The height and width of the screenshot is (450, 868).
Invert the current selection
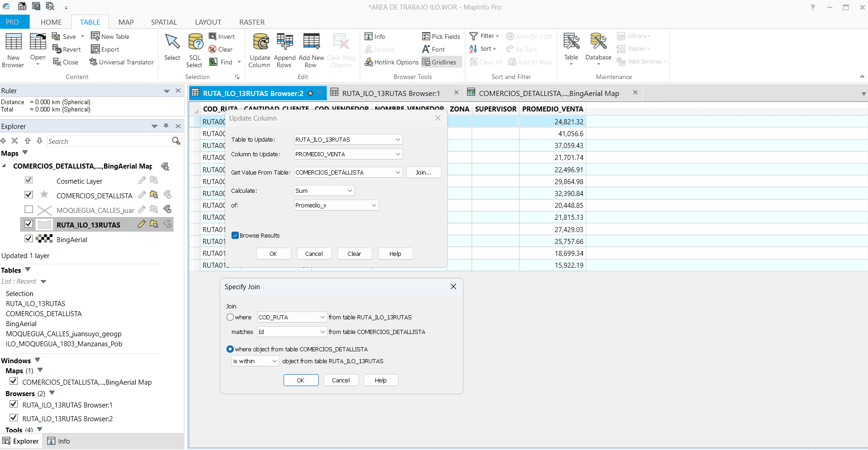[x=221, y=37]
